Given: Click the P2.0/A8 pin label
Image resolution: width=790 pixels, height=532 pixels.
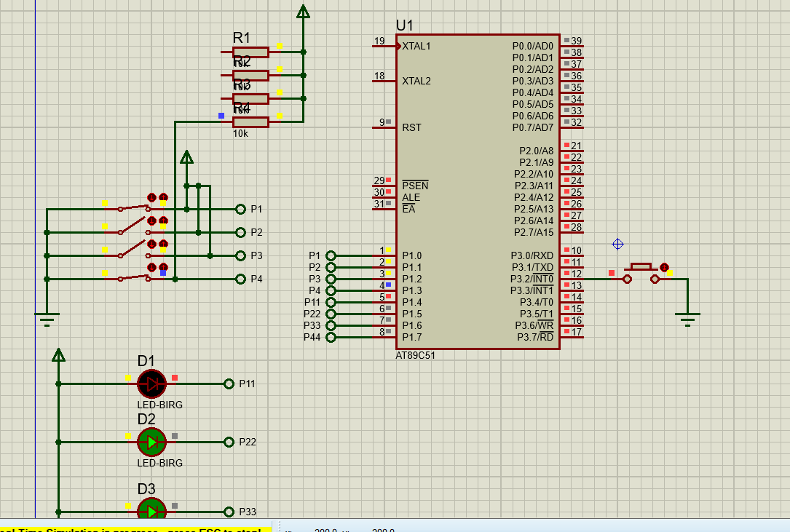Looking at the screenshot, I should (536, 151).
